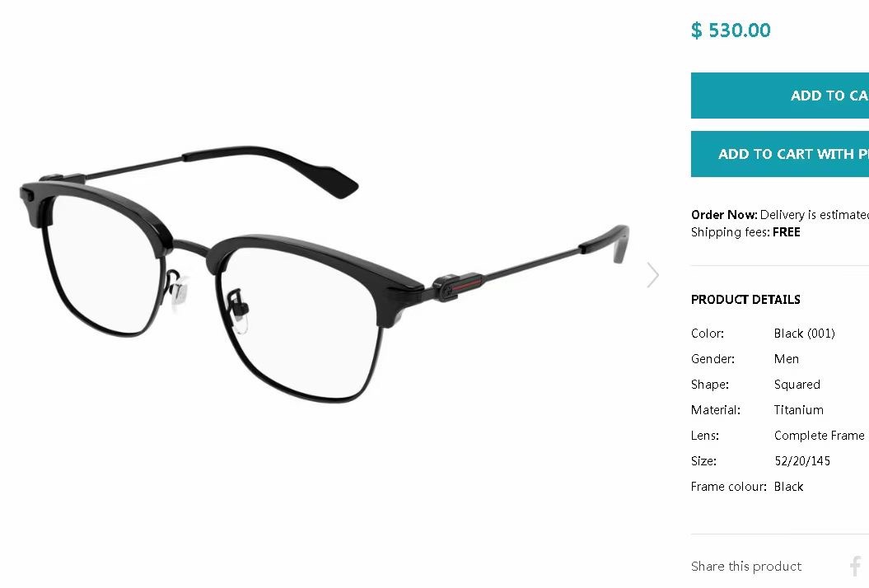This screenshot has height=588, width=869.
Task: Click the Men gender value
Action: (787, 359)
